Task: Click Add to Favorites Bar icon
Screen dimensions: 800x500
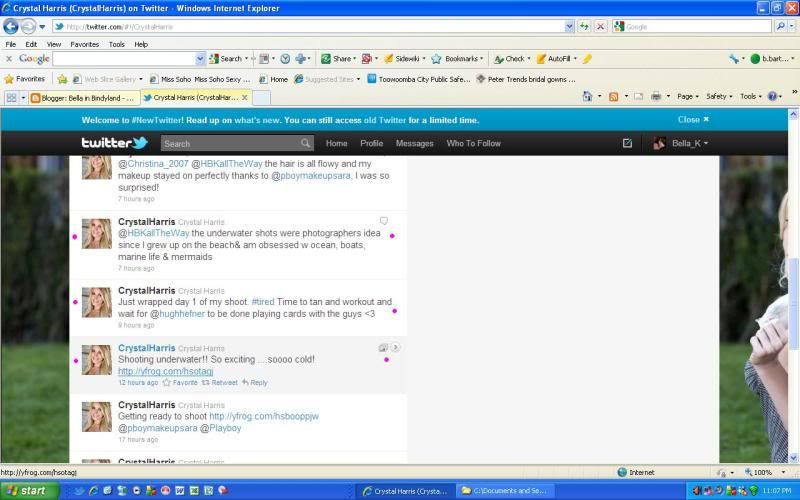Action: pos(62,79)
